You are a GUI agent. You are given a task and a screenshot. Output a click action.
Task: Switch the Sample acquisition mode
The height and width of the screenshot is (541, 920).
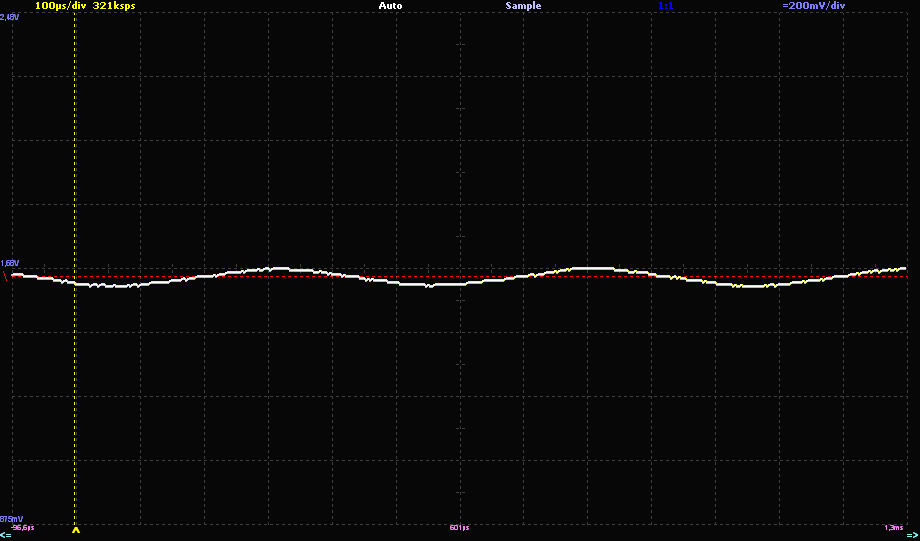[523, 6]
